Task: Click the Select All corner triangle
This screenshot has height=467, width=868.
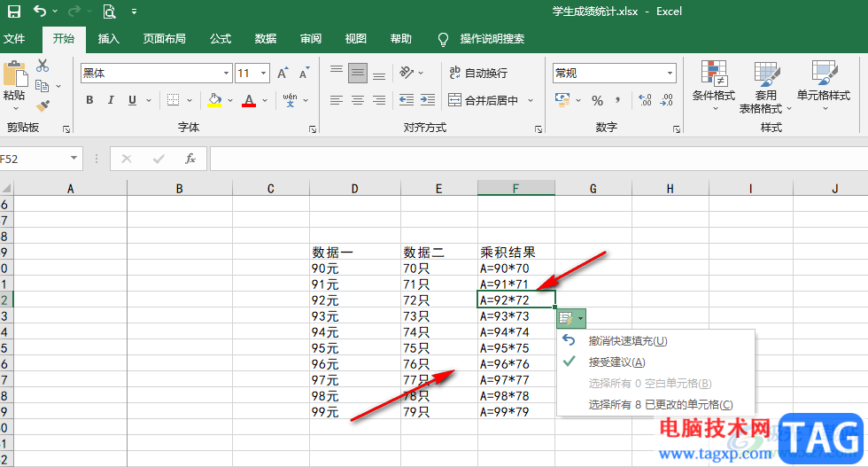Action: click(x=6, y=189)
